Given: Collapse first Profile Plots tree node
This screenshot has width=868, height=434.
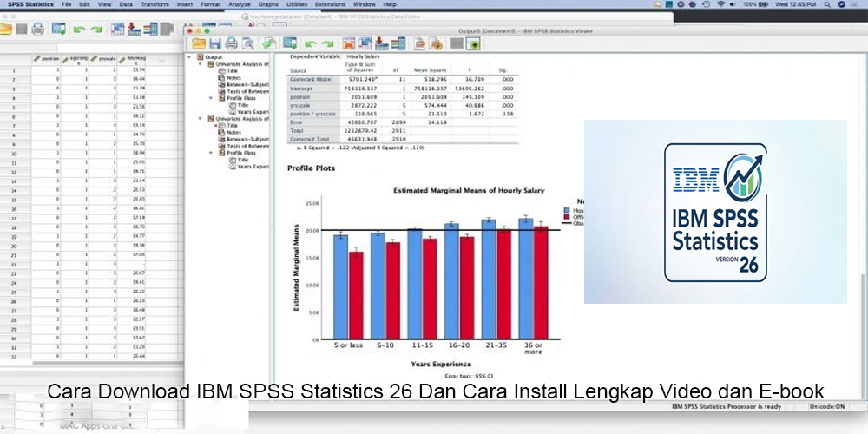Looking at the screenshot, I should pos(210,98).
